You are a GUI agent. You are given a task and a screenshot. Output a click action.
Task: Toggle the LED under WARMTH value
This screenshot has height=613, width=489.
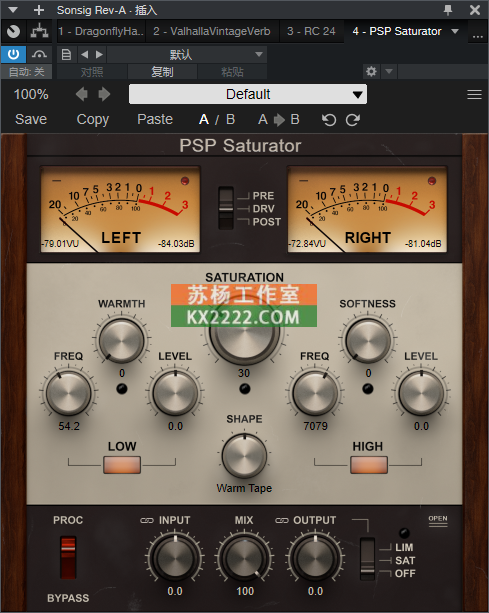coord(122,389)
